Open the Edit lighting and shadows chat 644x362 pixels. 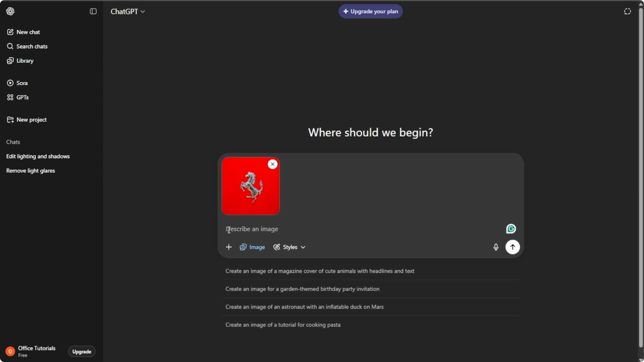tap(38, 156)
